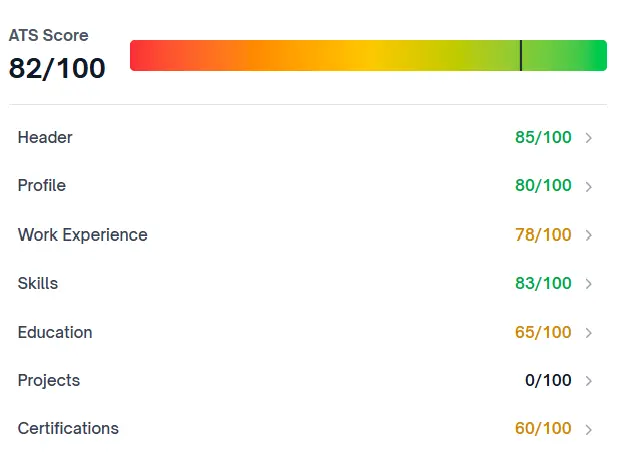Select the Work Experience label
620x474 pixels.
82,235
